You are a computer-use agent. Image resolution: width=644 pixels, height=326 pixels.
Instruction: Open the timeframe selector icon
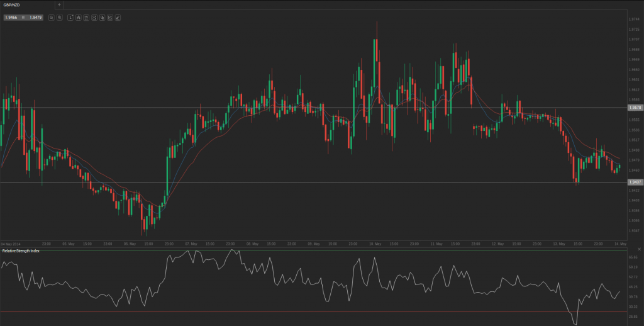[x=70, y=18]
